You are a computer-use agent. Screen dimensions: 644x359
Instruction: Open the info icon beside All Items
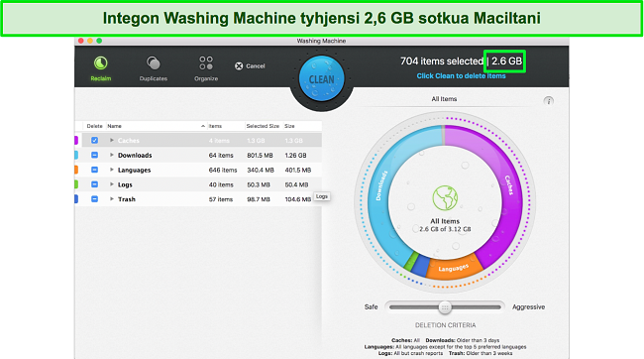pos(548,101)
